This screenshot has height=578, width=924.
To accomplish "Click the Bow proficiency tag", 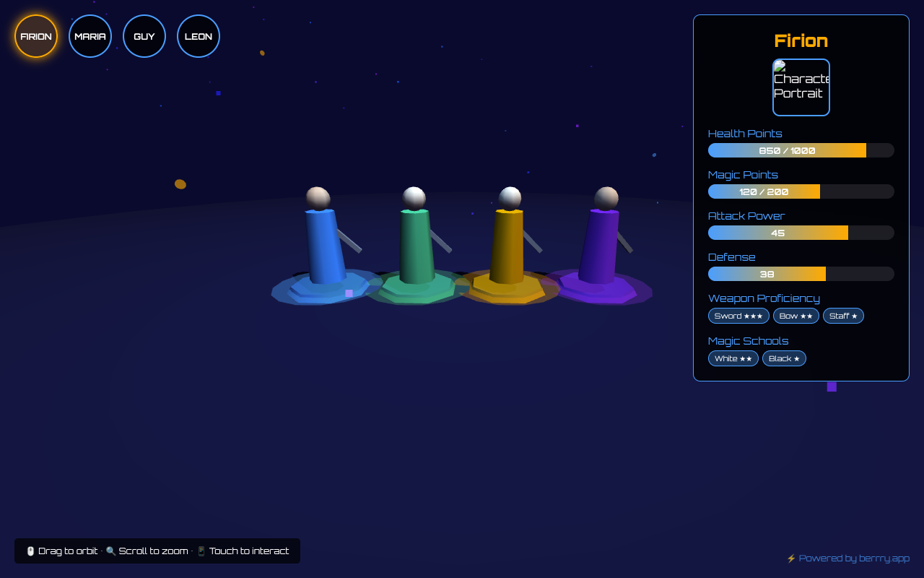I will coord(796,316).
